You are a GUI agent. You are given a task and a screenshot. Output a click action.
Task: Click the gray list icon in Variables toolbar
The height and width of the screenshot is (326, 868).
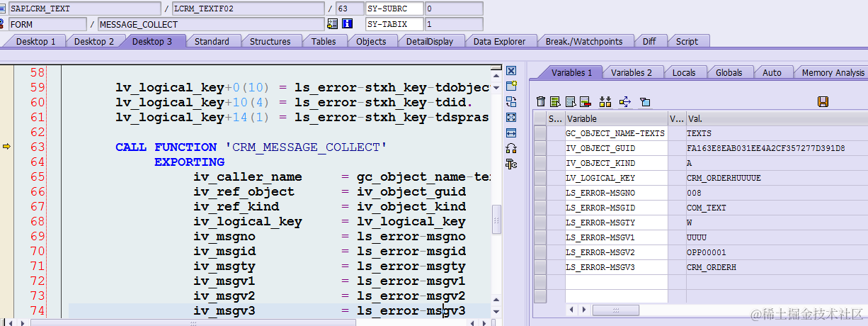click(x=570, y=102)
